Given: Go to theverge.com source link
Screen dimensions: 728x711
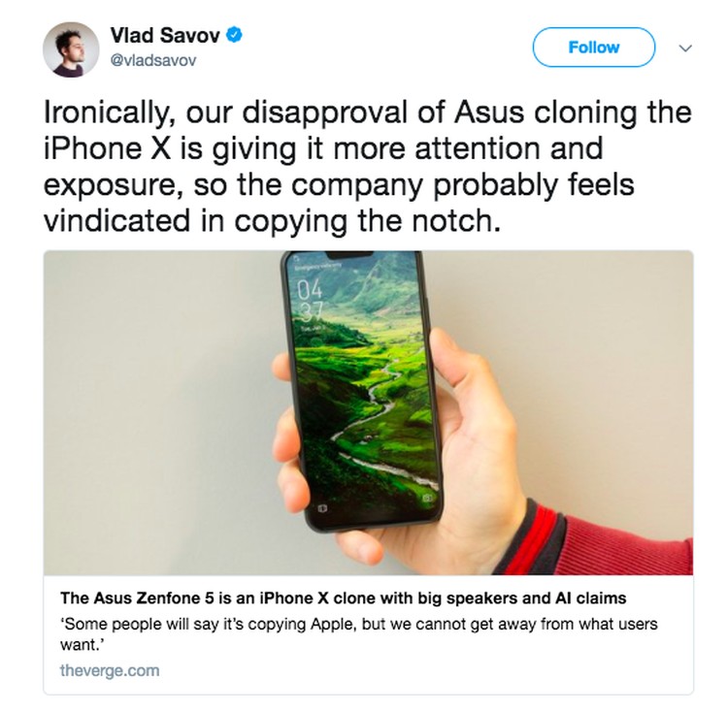Looking at the screenshot, I should point(110,670).
